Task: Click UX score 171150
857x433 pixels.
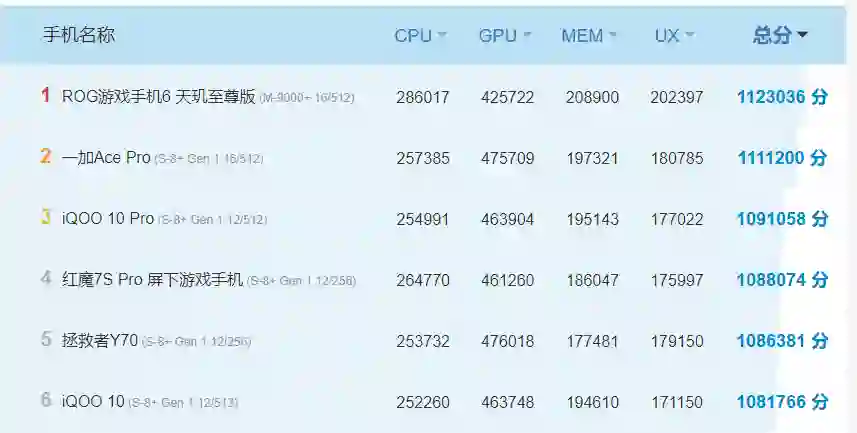Action: pos(677,402)
